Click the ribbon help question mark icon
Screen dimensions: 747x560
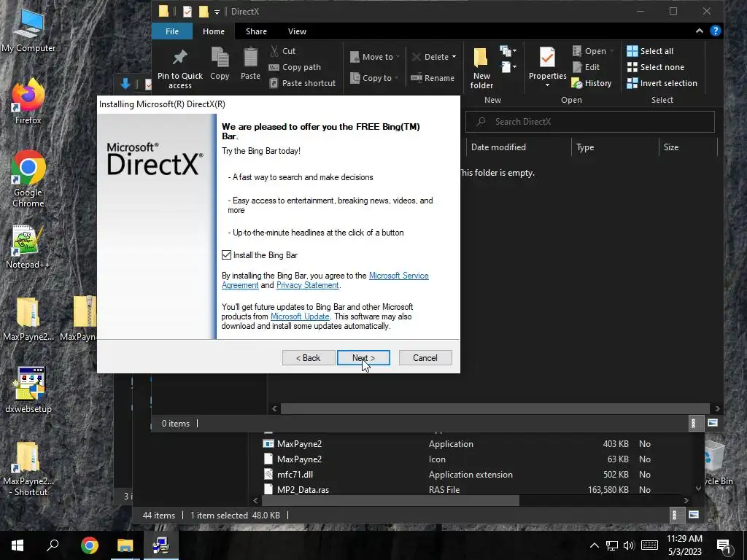coord(715,31)
